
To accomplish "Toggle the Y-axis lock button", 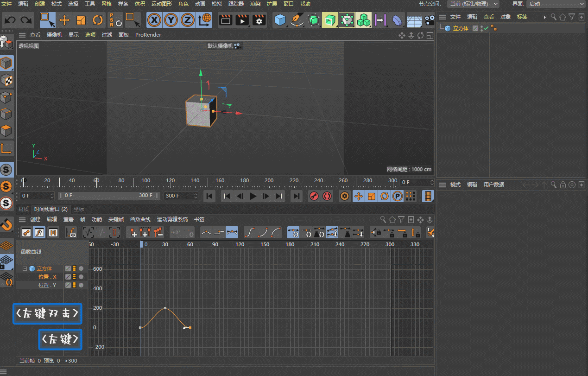I will pos(171,20).
